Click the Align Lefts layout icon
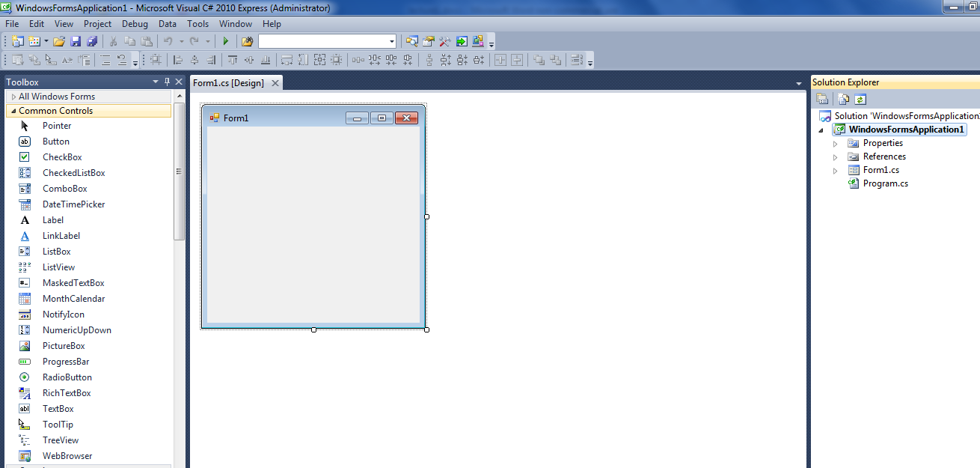The image size is (980, 468). tap(178, 60)
